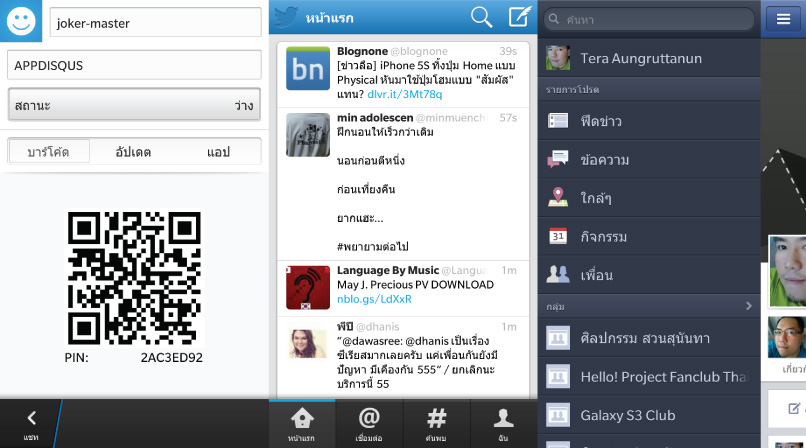Open Tera Aungruttanun profile
This screenshot has width=806, height=448.
[649, 58]
